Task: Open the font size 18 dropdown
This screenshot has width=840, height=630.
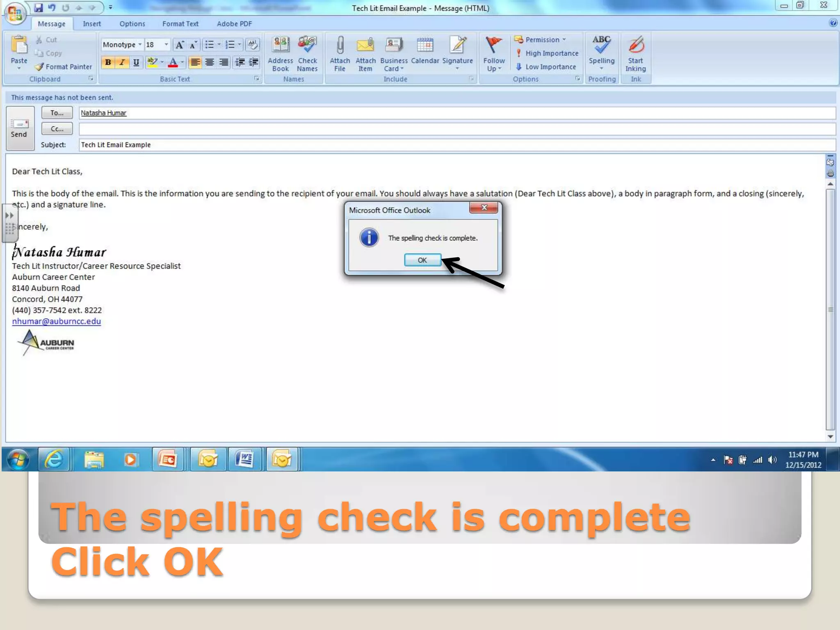Action: tap(166, 44)
